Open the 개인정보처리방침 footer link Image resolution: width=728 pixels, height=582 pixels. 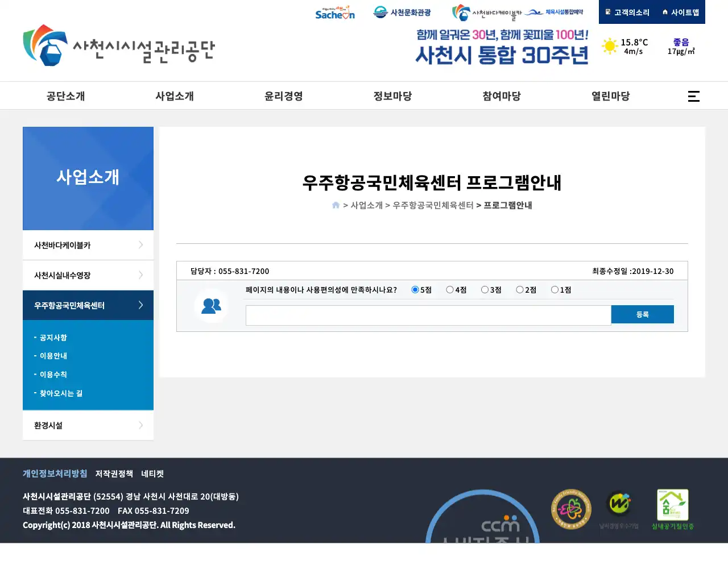coord(55,473)
